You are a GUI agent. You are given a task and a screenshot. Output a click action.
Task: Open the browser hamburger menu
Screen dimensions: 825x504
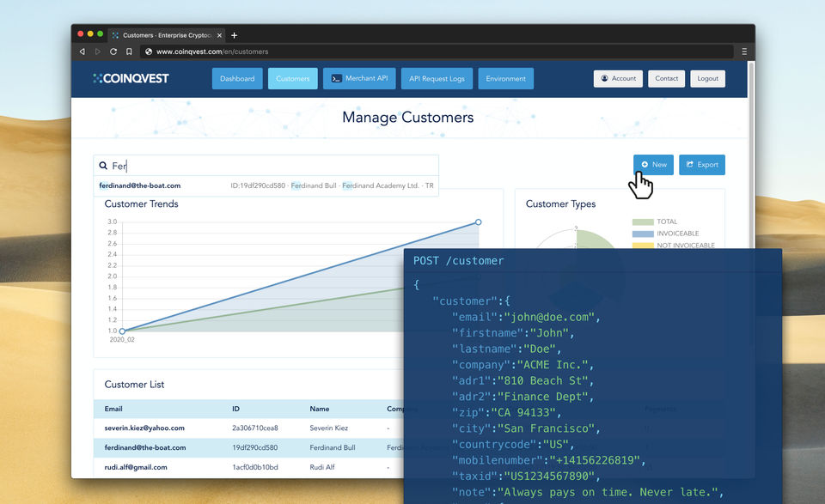[x=744, y=52]
